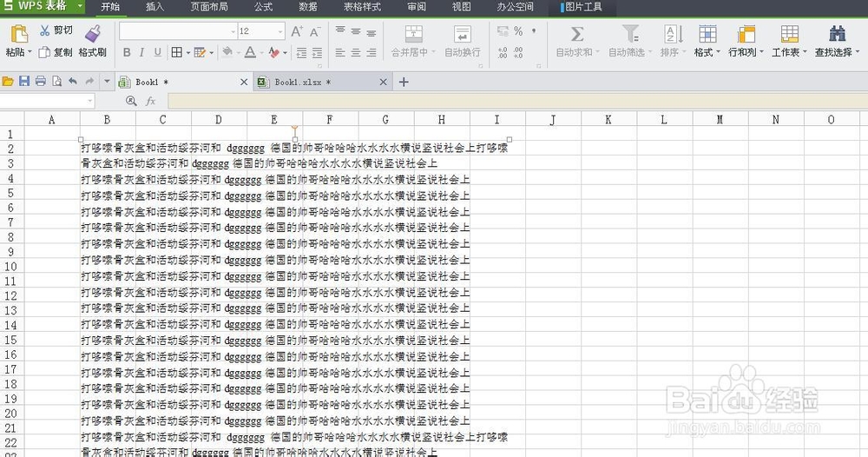
Task: Click the top vertical align icon
Action: [x=340, y=30]
